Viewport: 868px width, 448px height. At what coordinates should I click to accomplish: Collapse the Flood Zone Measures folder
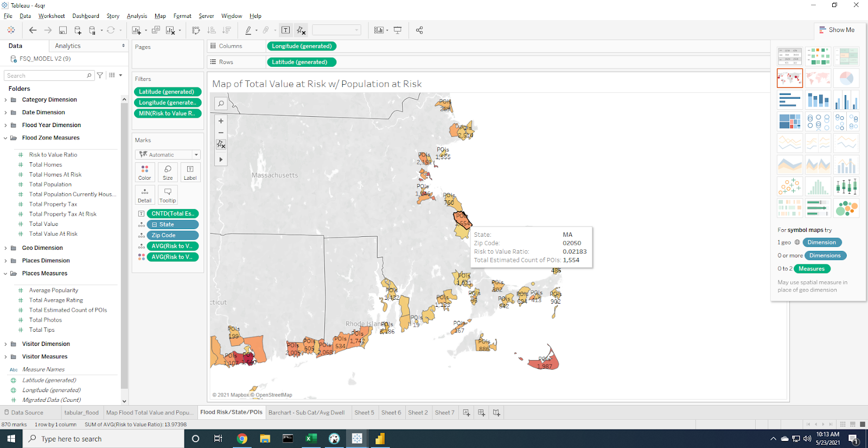(x=6, y=138)
